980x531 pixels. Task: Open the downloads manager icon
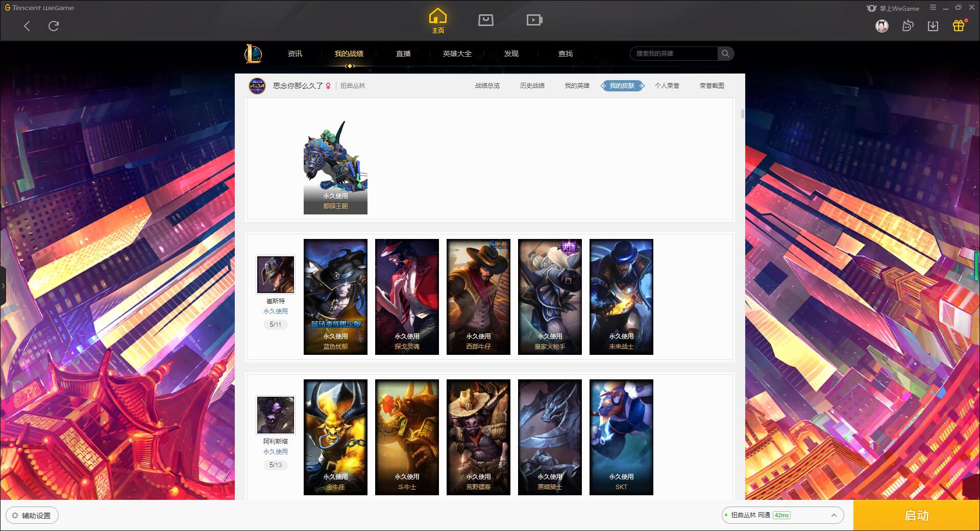tap(933, 26)
